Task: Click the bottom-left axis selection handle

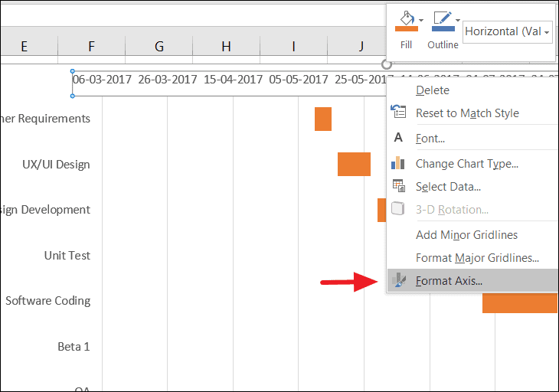Action: coord(73,96)
